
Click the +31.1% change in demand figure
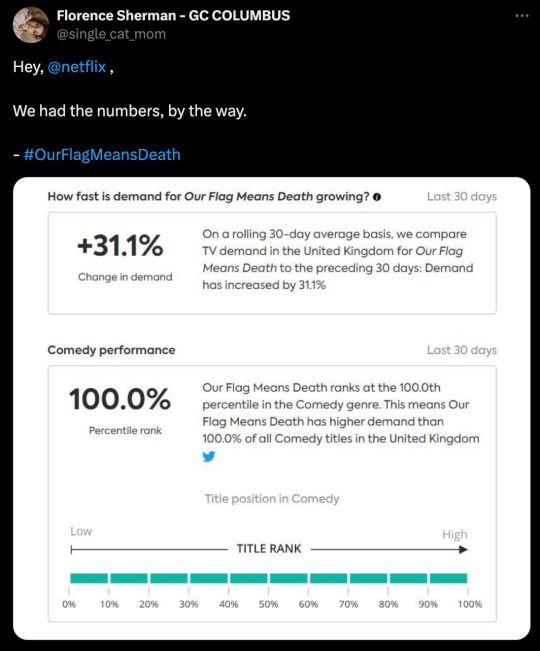click(x=120, y=245)
